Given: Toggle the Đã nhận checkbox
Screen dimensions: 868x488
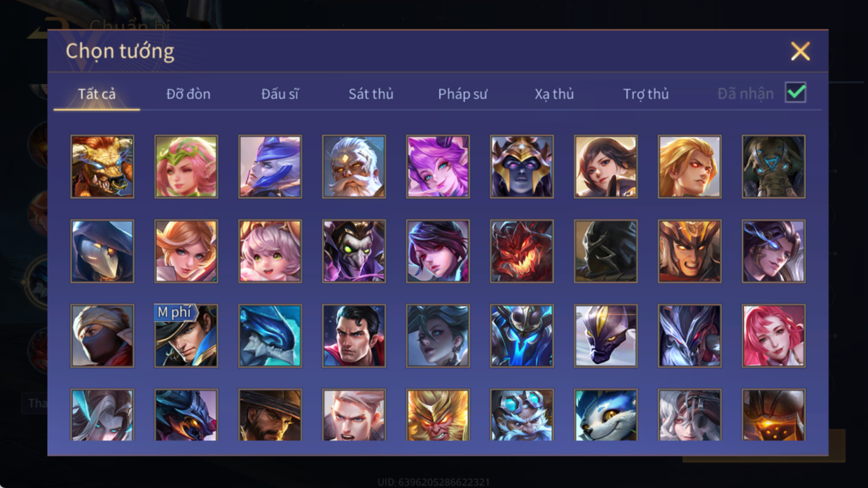Looking at the screenshot, I should pyautogui.click(x=796, y=93).
